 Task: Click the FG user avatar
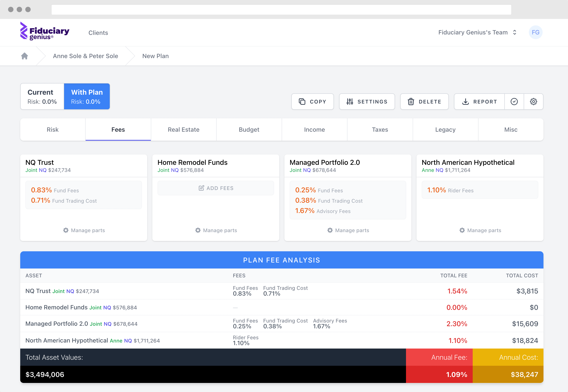coord(535,32)
